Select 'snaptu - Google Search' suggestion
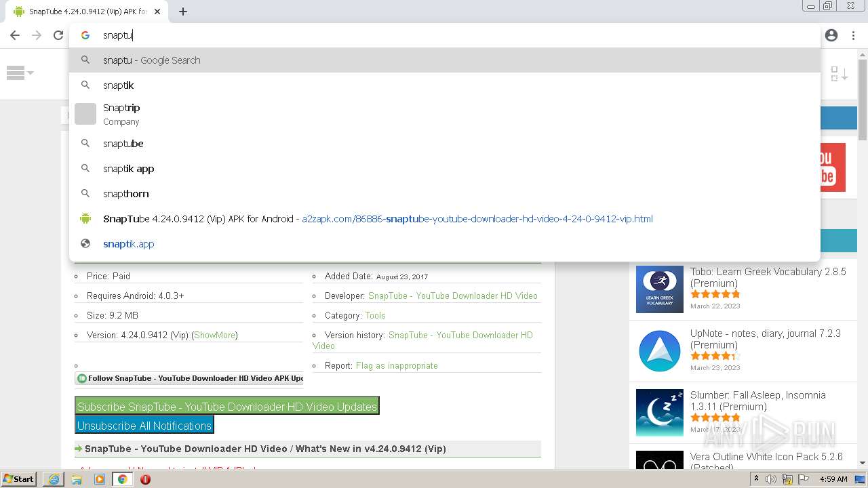 (445, 60)
